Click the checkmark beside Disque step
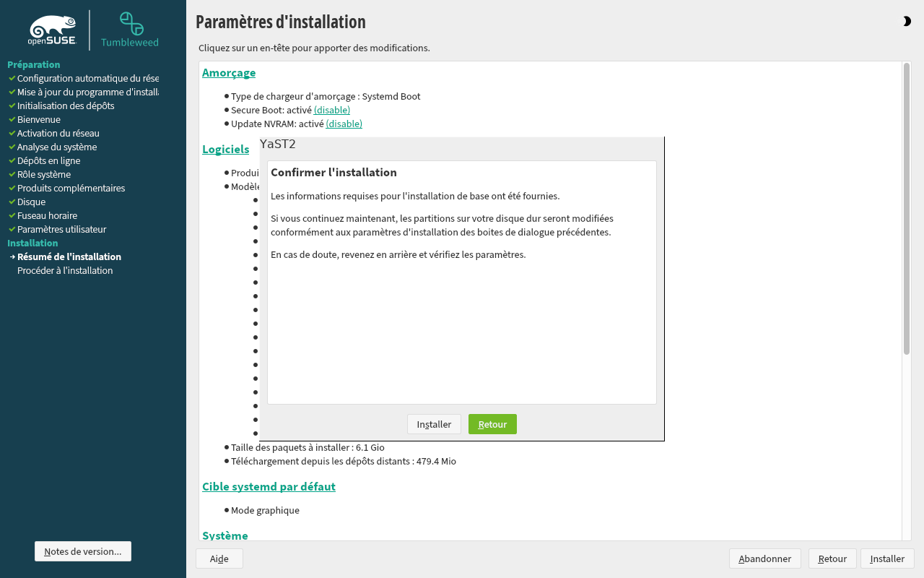The width and height of the screenshot is (924, 578). coord(12,202)
